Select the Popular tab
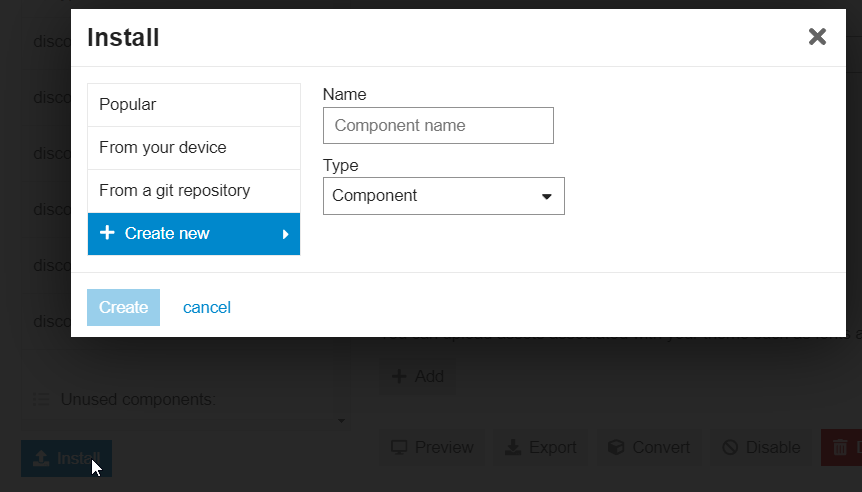The width and height of the screenshot is (862, 492). tap(194, 104)
